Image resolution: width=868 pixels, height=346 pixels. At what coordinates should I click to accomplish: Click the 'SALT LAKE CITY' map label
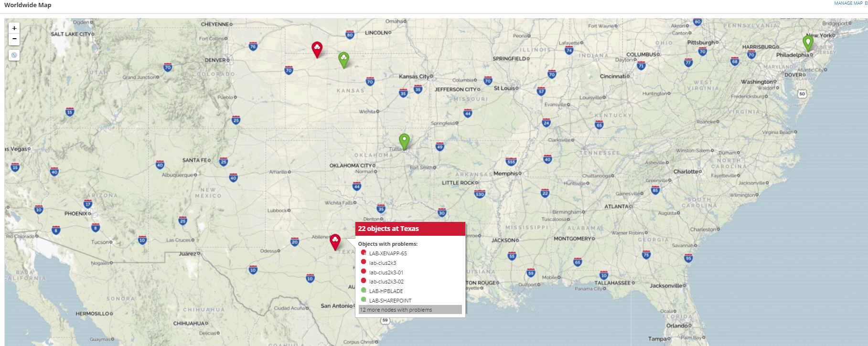(71, 34)
